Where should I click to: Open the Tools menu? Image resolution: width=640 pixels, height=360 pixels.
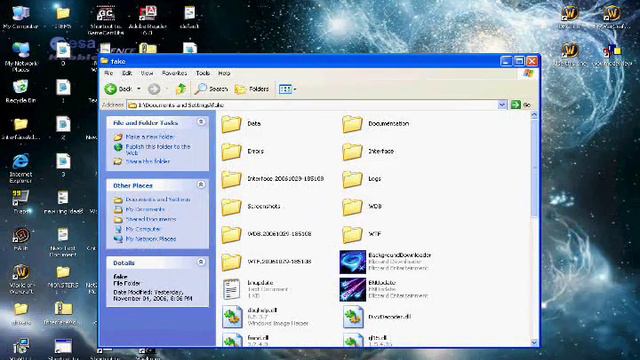(x=202, y=73)
